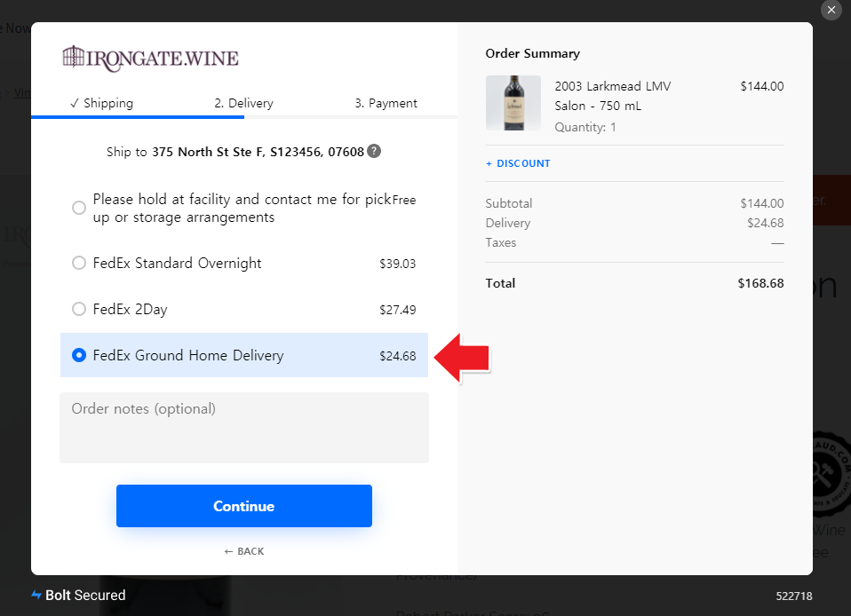Go to the Shipping step tab
This screenshot has width=851, height=616.
(101, 103)
